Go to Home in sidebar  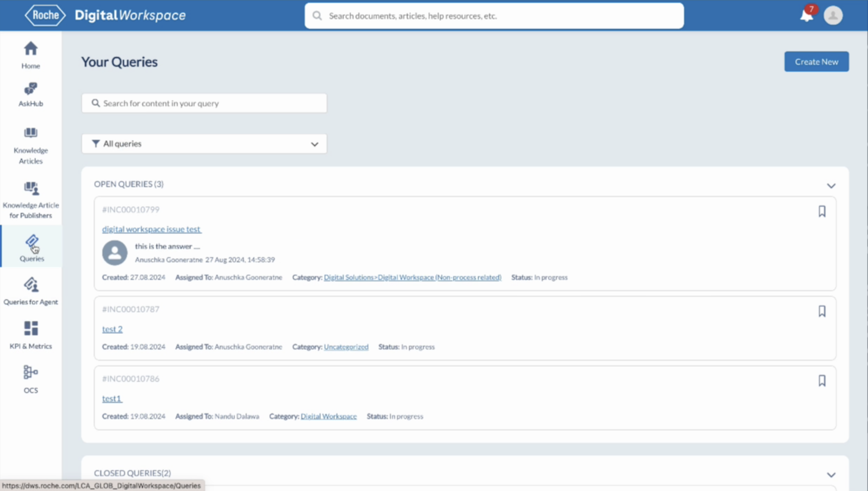point(31,55)
